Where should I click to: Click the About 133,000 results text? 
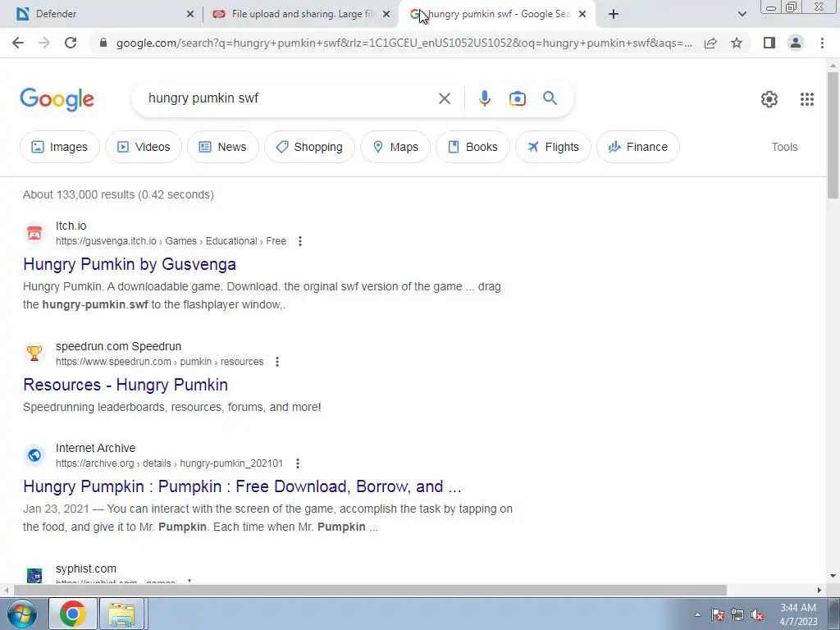tap(118, 194)
